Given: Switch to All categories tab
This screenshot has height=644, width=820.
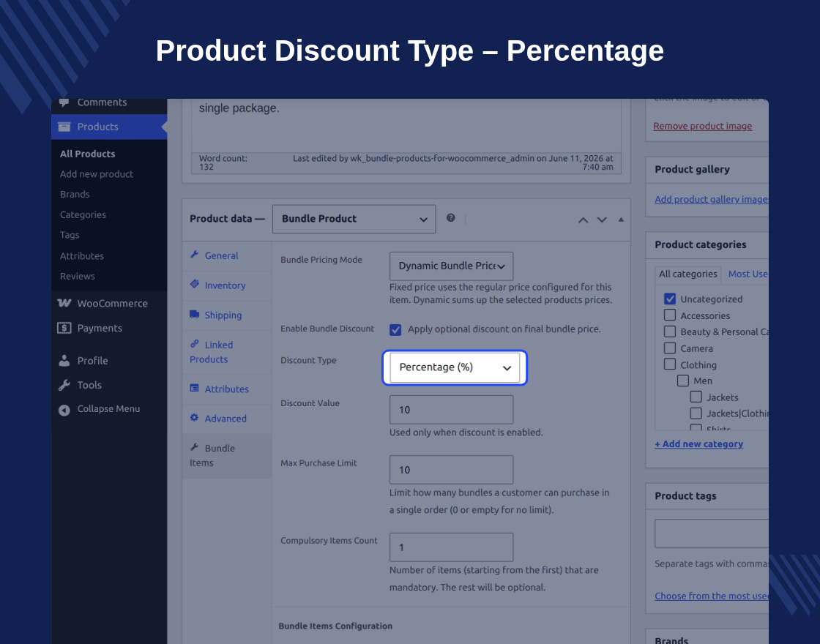Looking at the screenshot, I should click(687, 274).
